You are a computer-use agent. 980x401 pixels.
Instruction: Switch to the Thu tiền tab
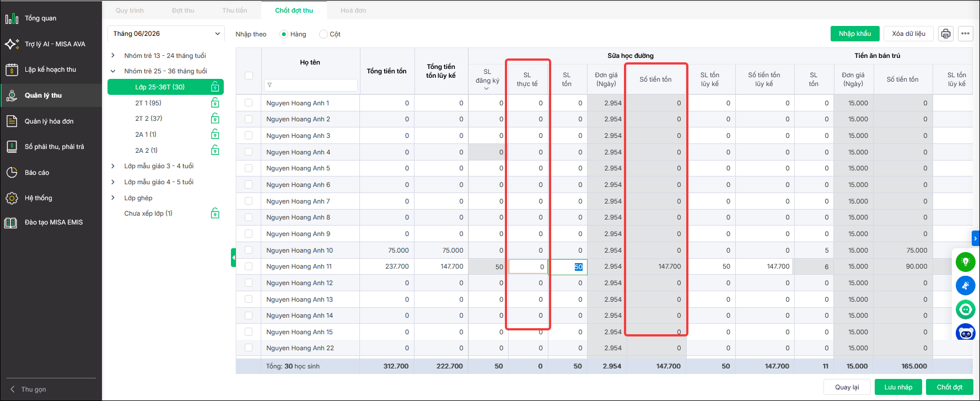click(234, 10)
